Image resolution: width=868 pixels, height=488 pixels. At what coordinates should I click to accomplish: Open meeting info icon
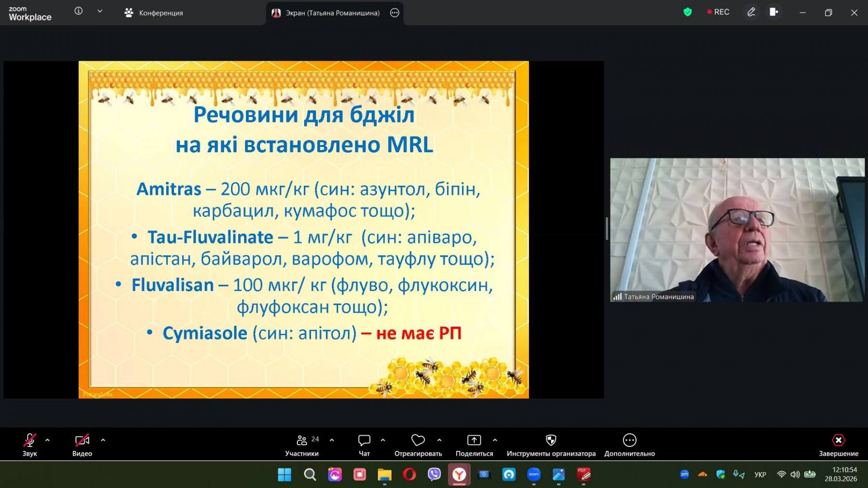79,11
